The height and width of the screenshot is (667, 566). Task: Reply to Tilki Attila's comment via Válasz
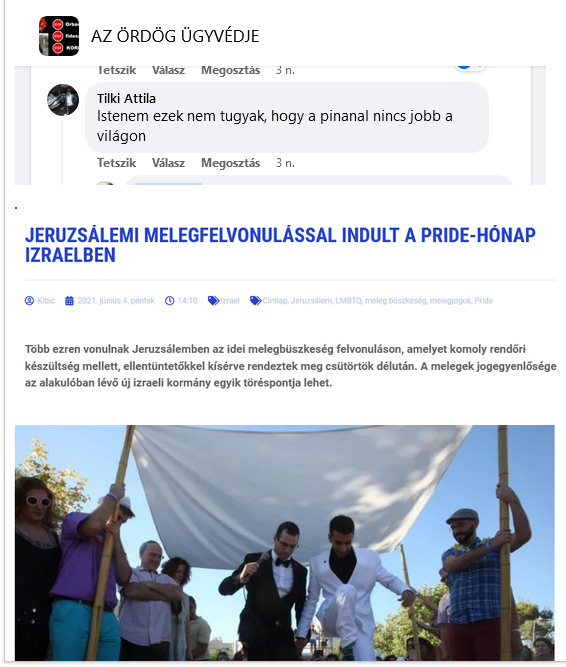point(168,162)
